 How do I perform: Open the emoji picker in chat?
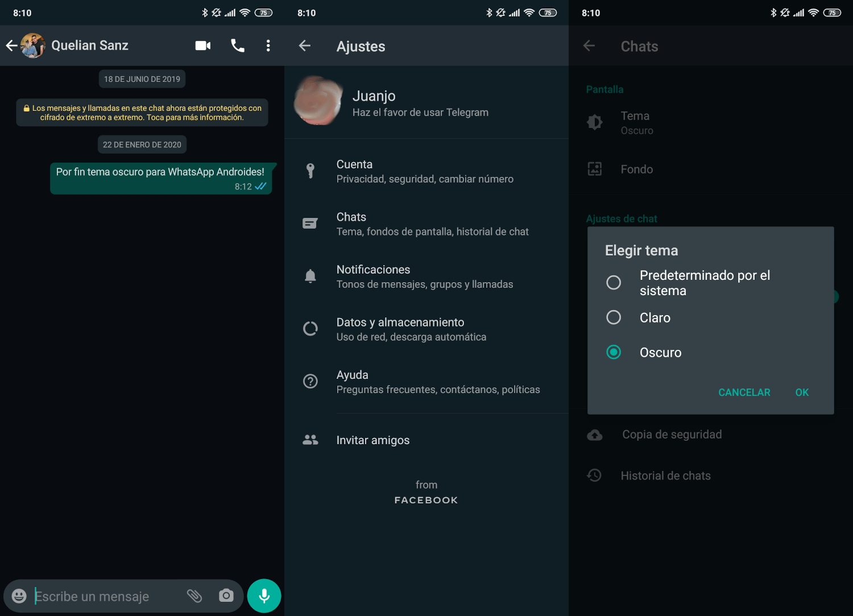pos(19,596)
